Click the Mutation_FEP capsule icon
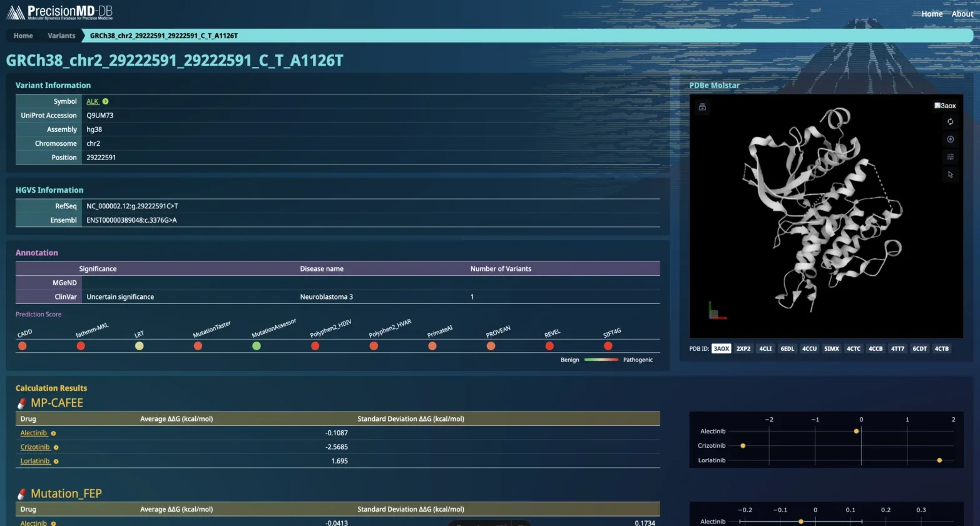Screen dimensions: 980x526 click(22, 494)
